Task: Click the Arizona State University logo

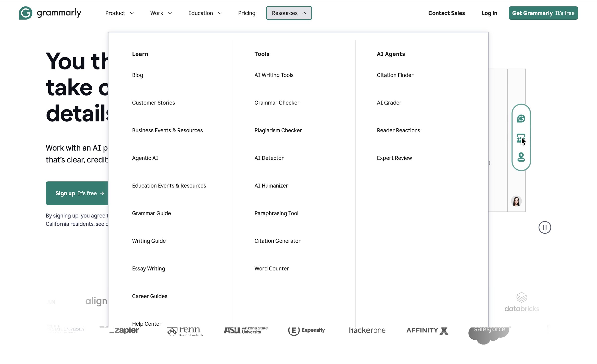Action: tap(246, 330)
